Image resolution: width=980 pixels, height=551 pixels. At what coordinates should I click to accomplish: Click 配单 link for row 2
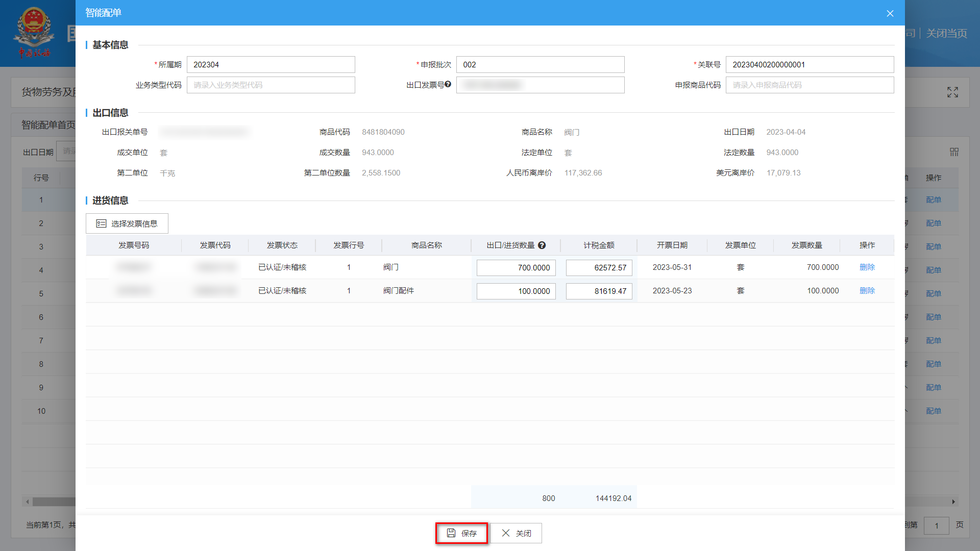pyautogui.click(x=933, y=223)
